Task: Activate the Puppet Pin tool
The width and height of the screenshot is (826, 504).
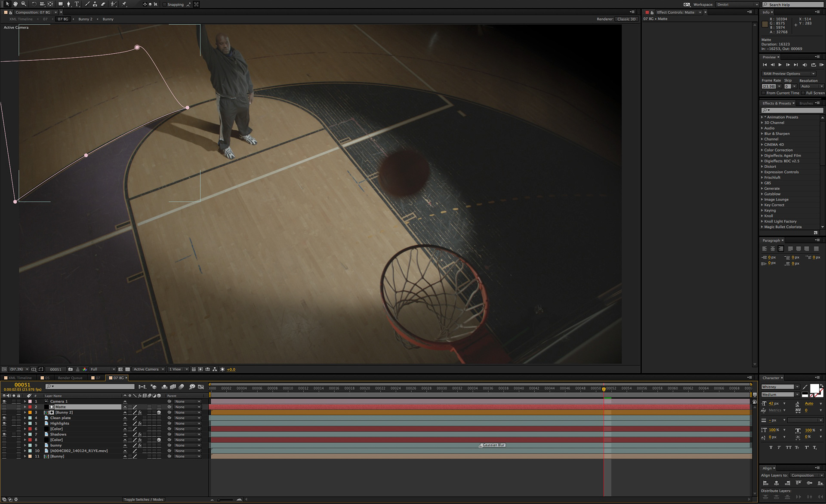Action: (x=124, y=4)
